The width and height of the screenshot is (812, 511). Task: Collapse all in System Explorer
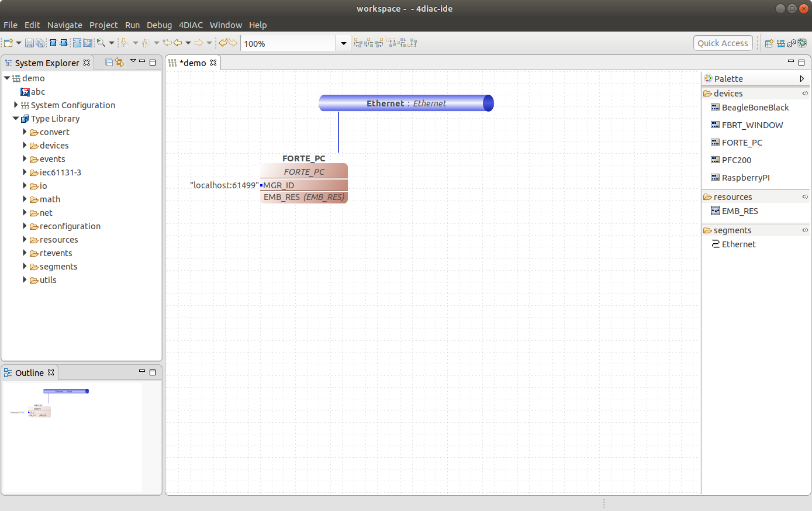coord(109,63)
